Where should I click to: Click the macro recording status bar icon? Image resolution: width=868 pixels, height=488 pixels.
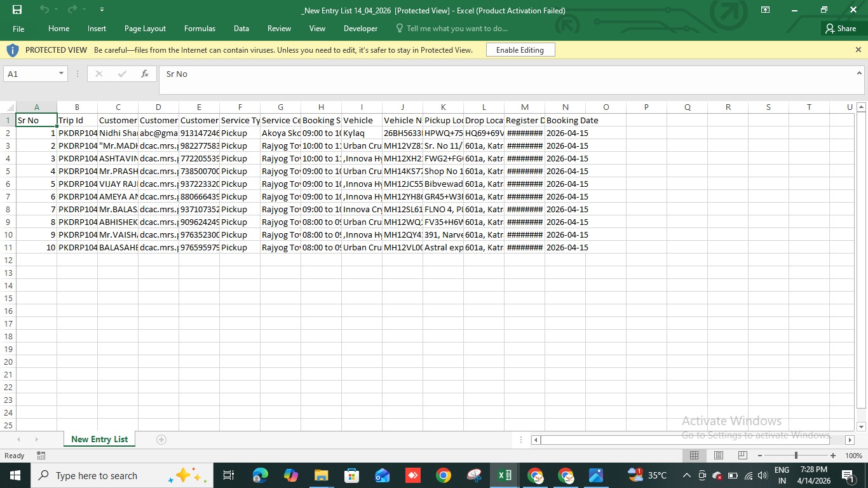pos(41,456)
